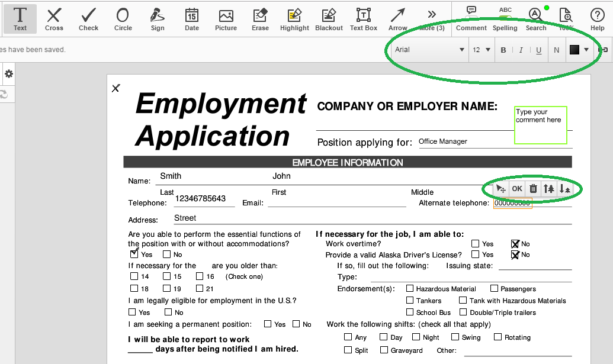This screenshot has width=613, height=364.
Task: Check the School Bus checkbox
Action: pyautogui.click(x=410, y=312)
